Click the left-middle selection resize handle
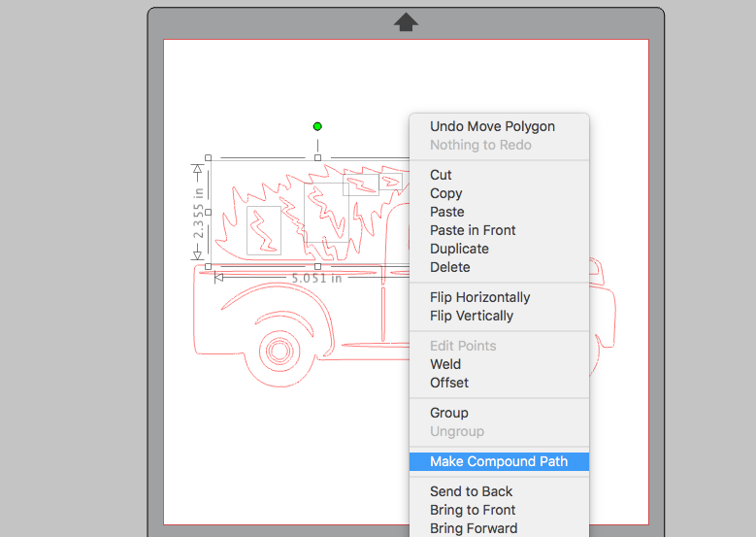 209,213
